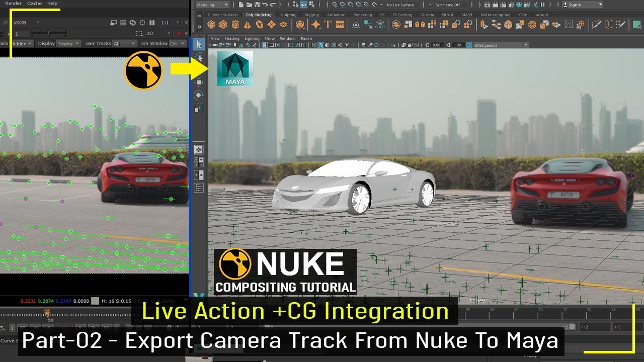Click the Nuke viewer pause icon
The image size is (644, 362).
coord(152,23)
